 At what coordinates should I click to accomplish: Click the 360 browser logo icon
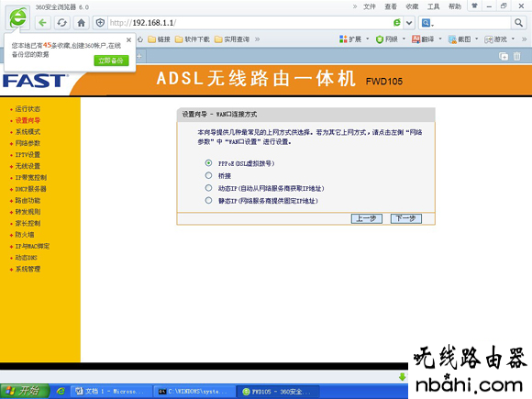[x=17, y=17]
